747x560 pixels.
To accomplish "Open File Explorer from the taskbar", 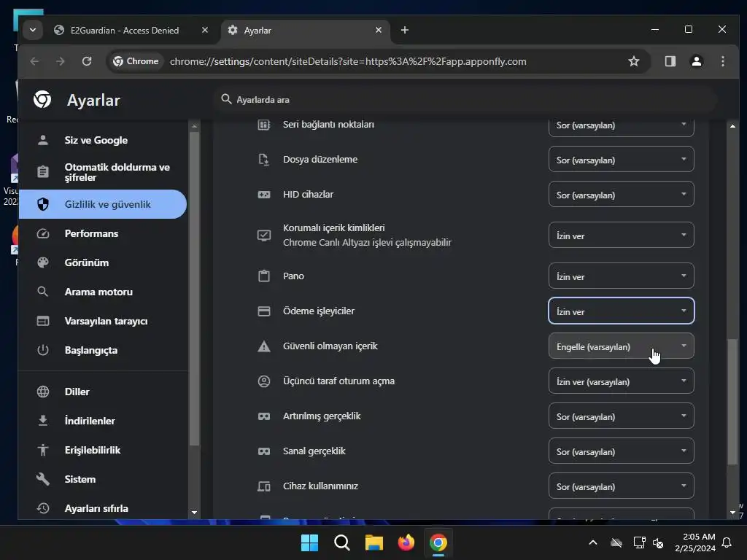I will coord(374,542).
